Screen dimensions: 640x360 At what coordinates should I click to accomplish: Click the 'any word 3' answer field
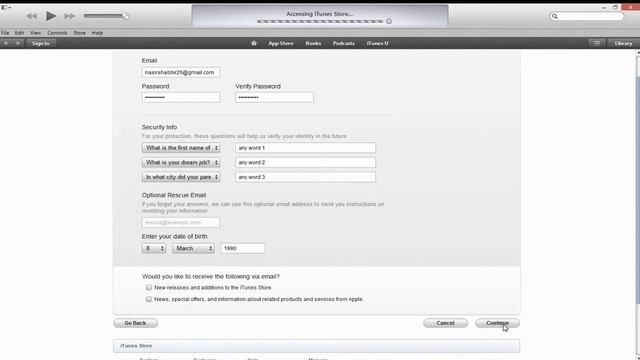tap(305, 177)
